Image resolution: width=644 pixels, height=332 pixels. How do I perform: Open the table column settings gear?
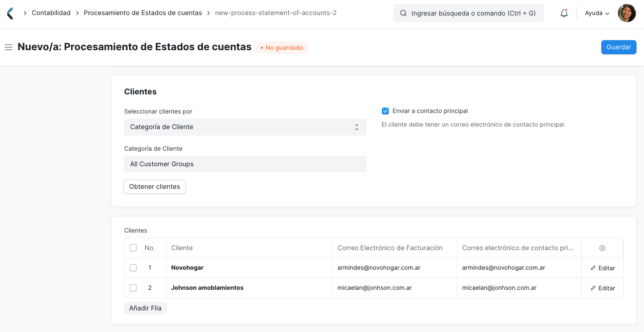[x=602, y=248]
